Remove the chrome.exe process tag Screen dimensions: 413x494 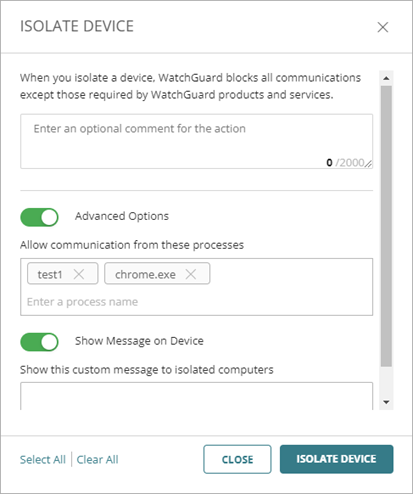pyautogui.click(x=191, y=274)
